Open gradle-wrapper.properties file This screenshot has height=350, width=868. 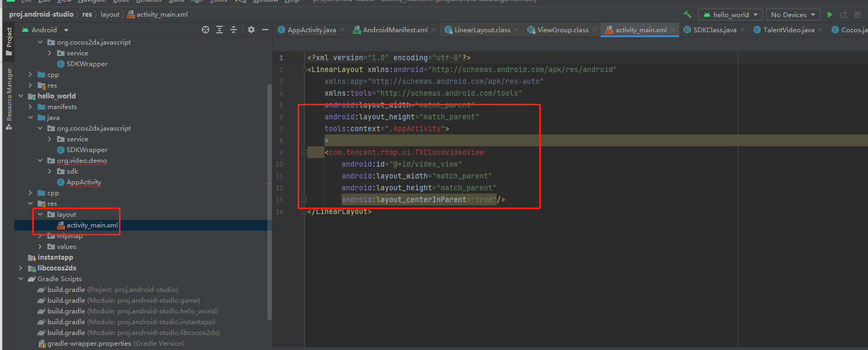pyautogui.click(x=116, y=344)
